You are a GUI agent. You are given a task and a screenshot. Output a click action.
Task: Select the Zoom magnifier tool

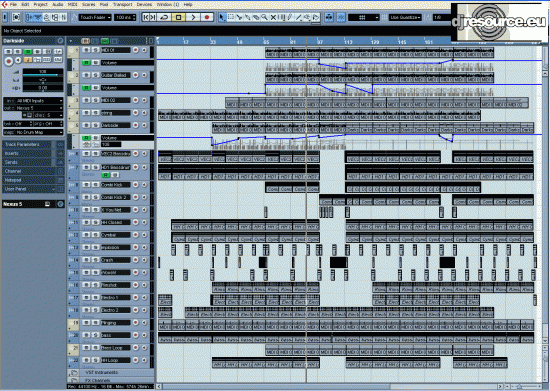[x=264, y=17]
